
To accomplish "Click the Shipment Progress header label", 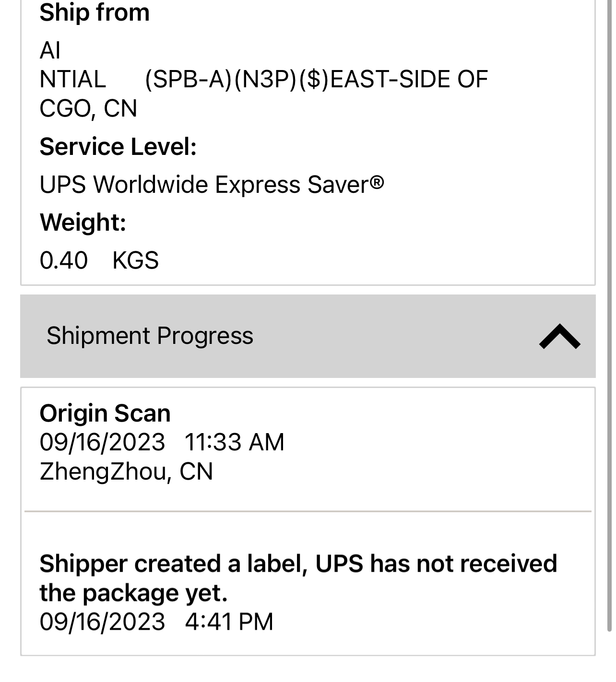I will 150,336.
